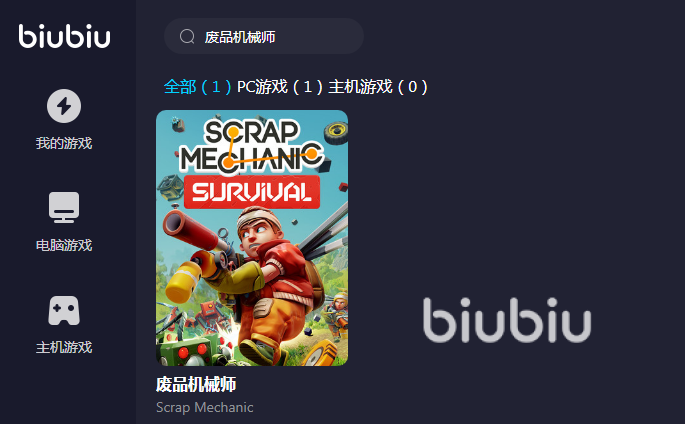This screenshot has height=424, width=685.
Task: Click the 我的游戏 sidebar label
Action: click(64, 143)
